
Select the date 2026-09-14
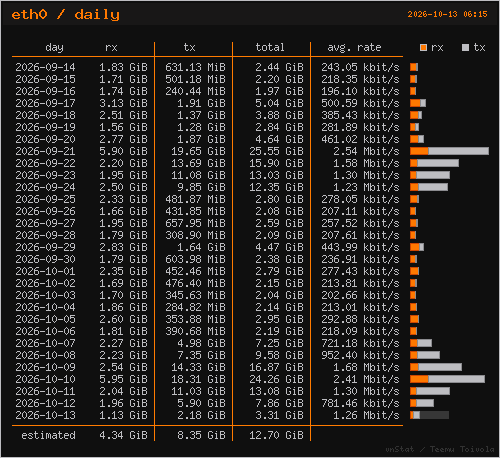click(45, 67)
